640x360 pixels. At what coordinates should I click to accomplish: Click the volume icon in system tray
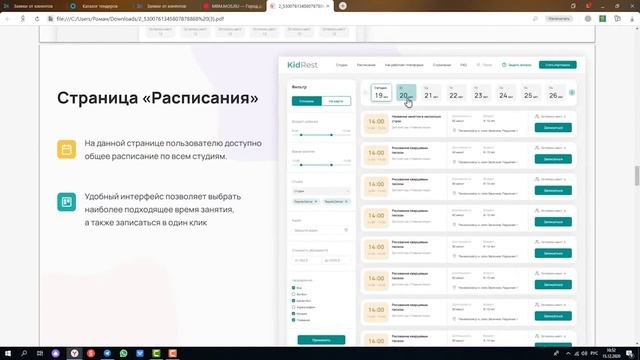click(x=584, y=353)
